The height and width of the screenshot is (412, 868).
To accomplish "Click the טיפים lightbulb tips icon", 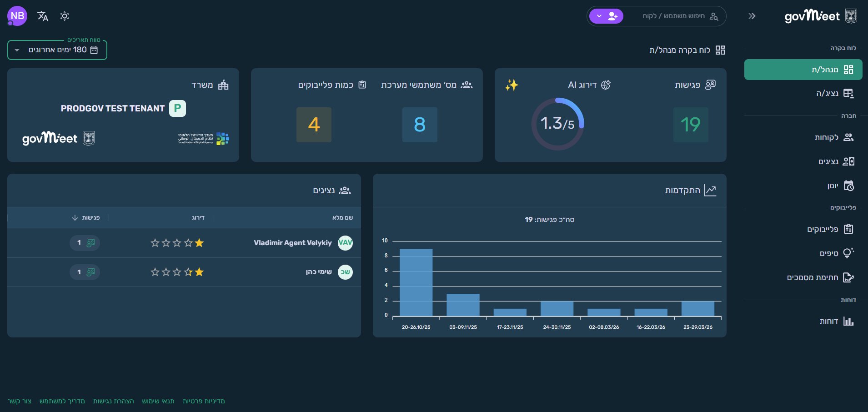I will click(848, 253).
